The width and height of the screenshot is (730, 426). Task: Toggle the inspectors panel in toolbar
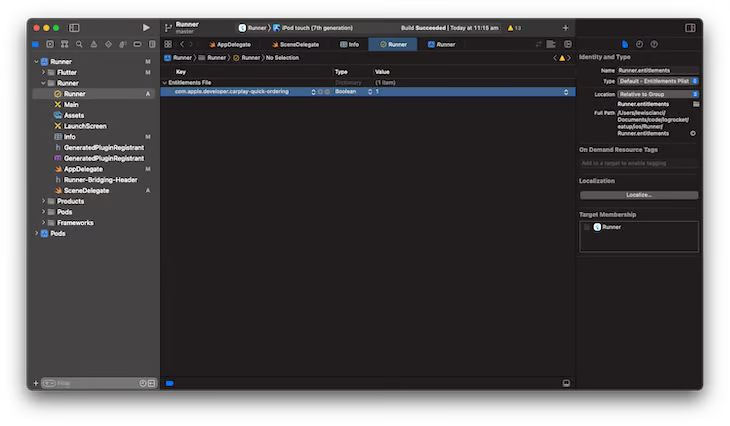[x=690, y=28]
